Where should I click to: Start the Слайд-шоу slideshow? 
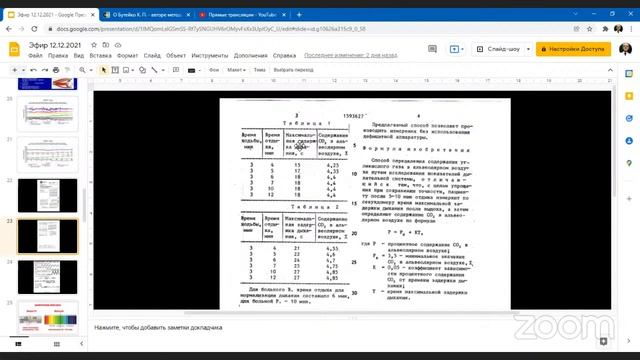499,49
